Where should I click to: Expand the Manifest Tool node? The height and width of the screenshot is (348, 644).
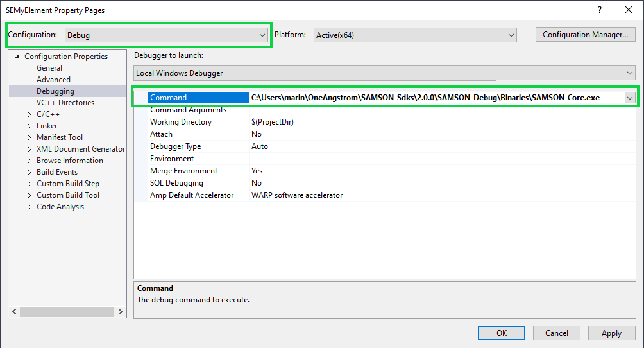click(x=29, y=137)
